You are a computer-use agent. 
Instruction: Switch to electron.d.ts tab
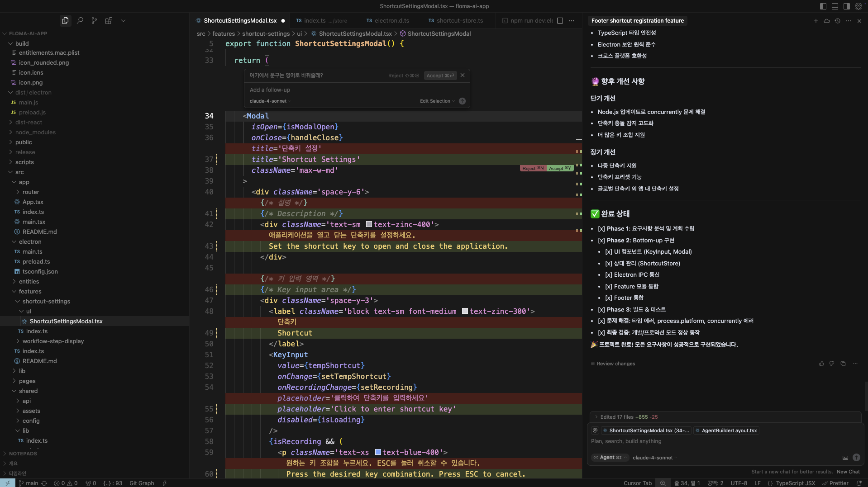[391, 20]
